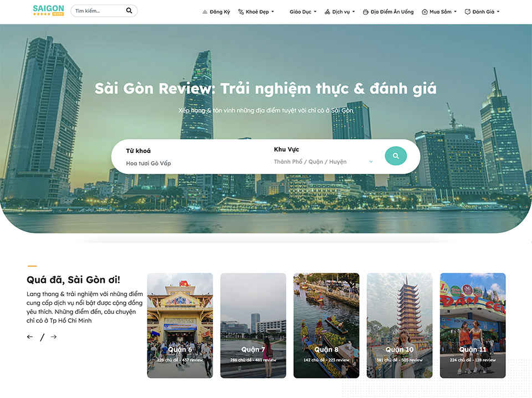
Task: Click the Dịch vụ icon in navbar
Action: pos(328,11)
